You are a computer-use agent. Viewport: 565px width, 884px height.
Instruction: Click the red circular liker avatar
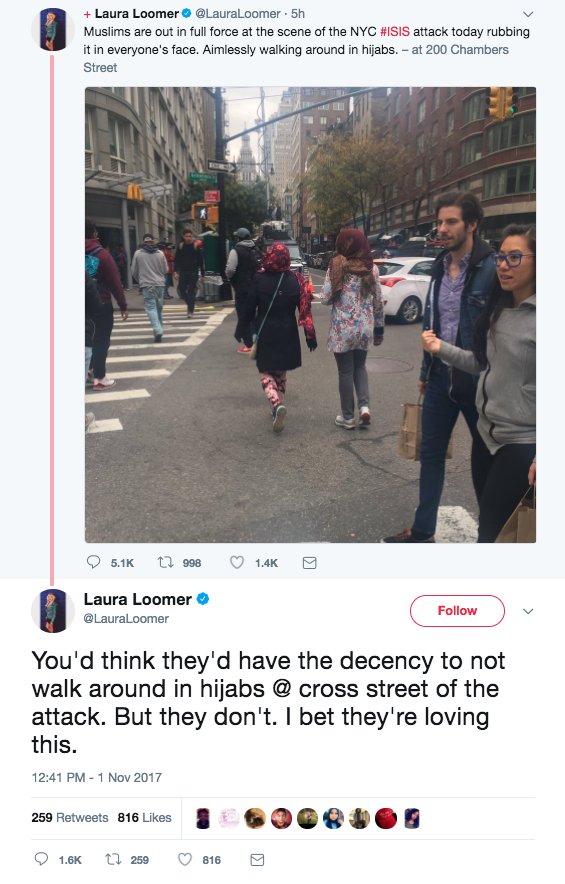click(x=386, y=818)
